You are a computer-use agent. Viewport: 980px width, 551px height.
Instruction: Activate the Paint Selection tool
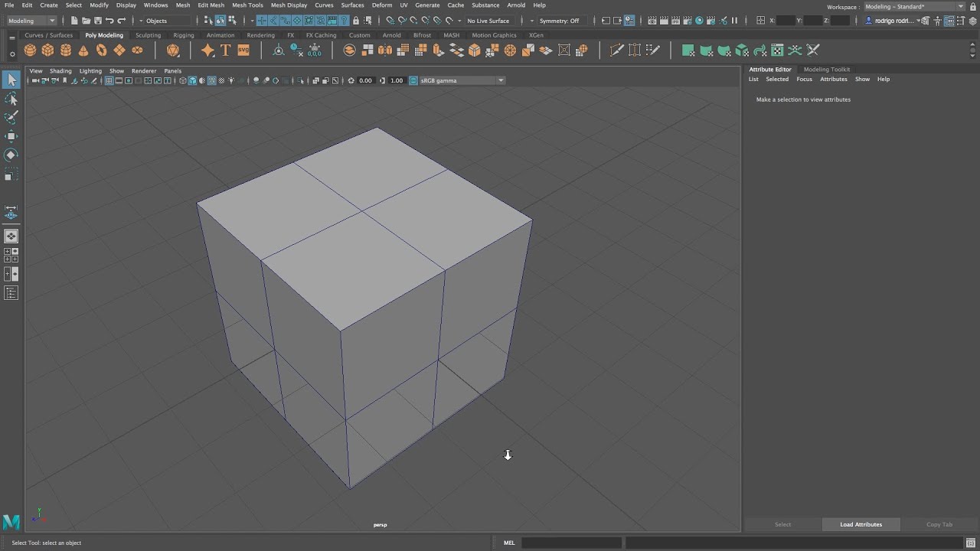(x=11, y=117)
